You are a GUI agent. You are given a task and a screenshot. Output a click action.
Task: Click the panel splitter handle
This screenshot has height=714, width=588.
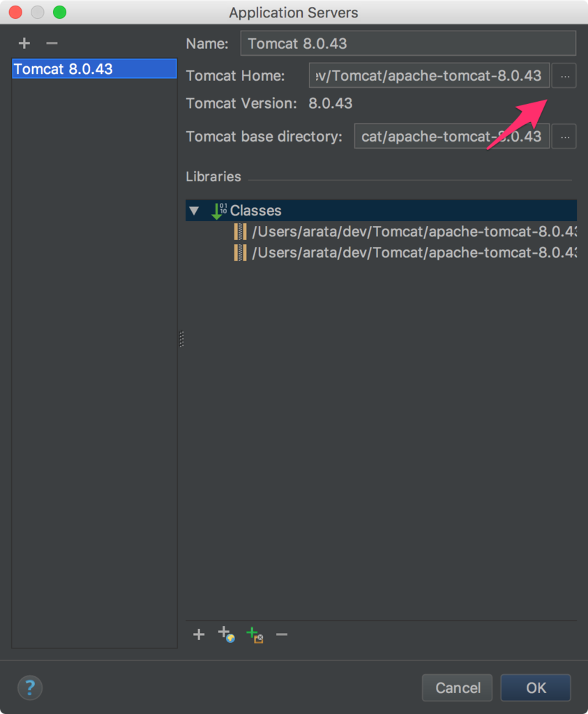tap(182, 340)
